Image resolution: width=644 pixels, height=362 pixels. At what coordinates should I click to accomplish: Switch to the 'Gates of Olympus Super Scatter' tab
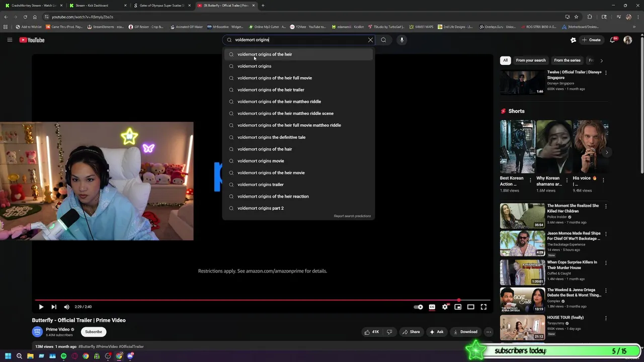click(161, 6)
